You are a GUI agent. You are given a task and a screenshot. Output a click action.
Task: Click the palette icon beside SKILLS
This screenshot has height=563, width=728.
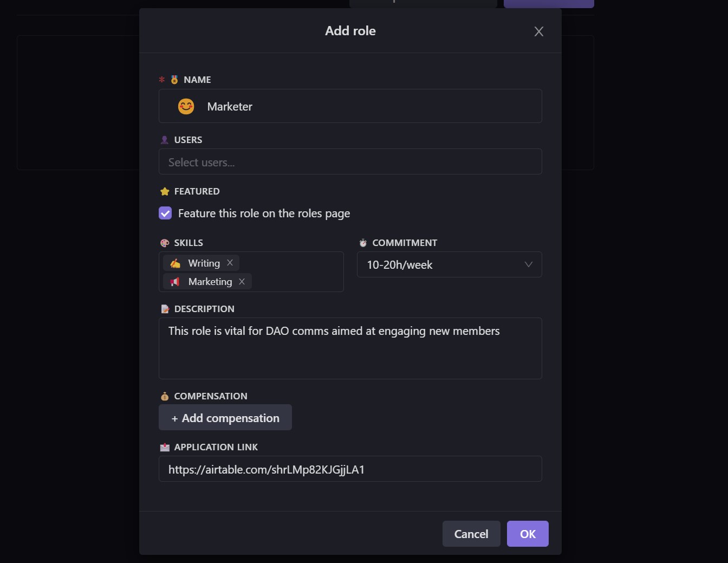pyautogui.click(x=165, y=243)
